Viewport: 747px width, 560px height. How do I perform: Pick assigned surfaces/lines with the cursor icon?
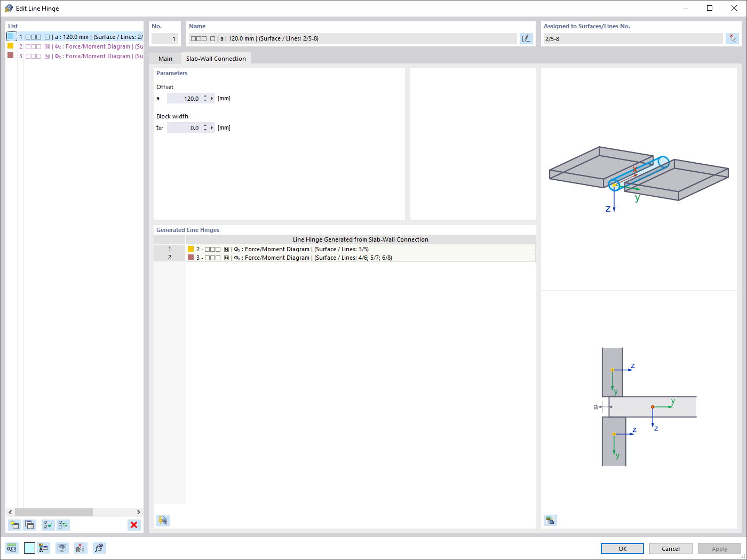(733, 38)
